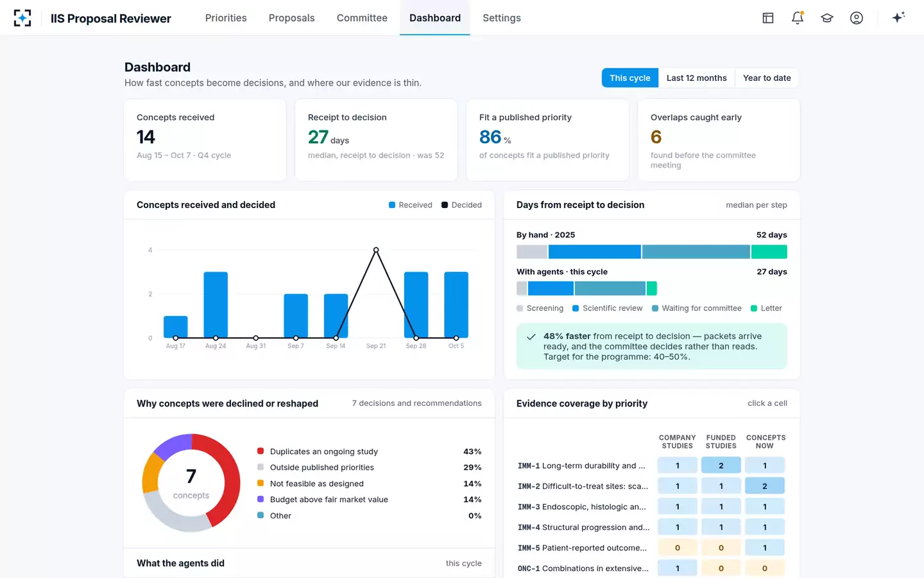Click the Scientific review legend swatch
The image size is (924, 578).
[x=576, y=308]
